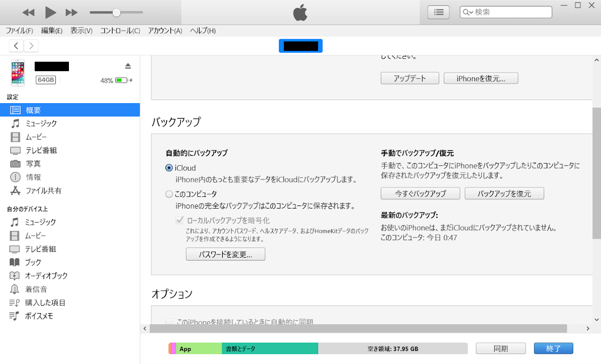Click the camera icon for 写真
The width and height of the screenshot is (601, 364).
tap(15, 164)
